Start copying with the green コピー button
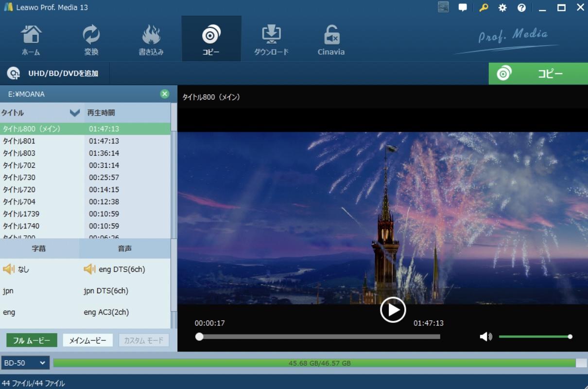The height and width of the screenshot is (389, 588). point(538,74)
